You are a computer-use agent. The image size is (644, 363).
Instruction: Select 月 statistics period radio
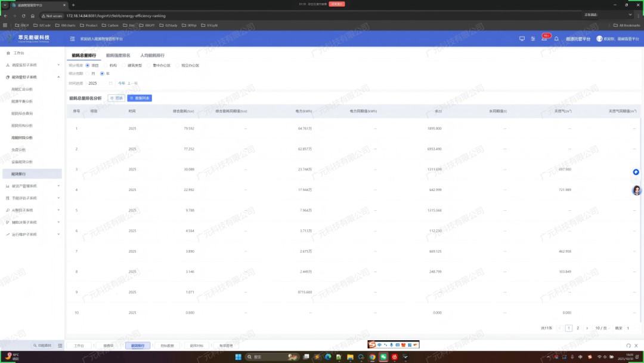pos(88,73)
